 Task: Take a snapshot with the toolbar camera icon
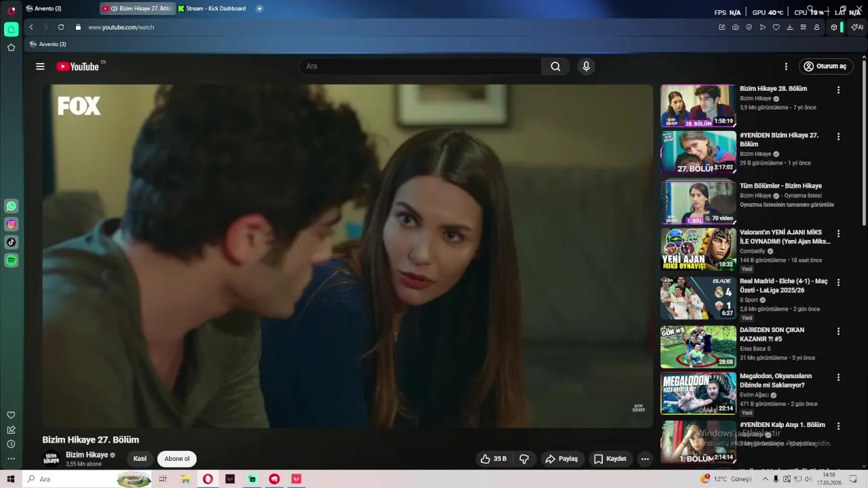click(736, 27)
